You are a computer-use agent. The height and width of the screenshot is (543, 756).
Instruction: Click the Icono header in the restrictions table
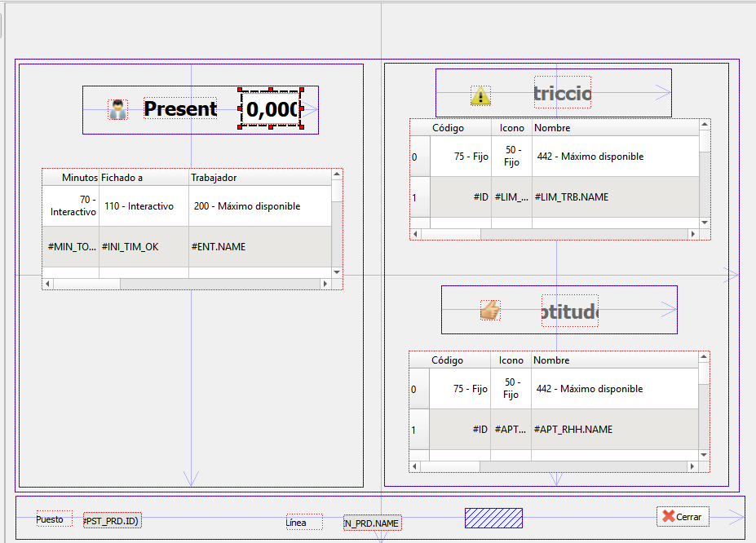(511, 128)
